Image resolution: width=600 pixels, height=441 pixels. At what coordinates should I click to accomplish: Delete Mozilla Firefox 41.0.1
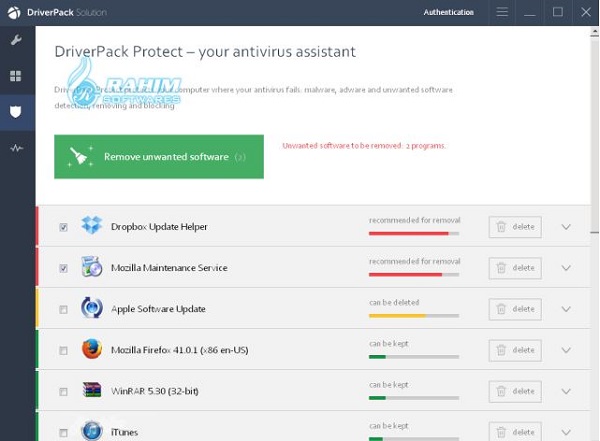tap(515, 350)
